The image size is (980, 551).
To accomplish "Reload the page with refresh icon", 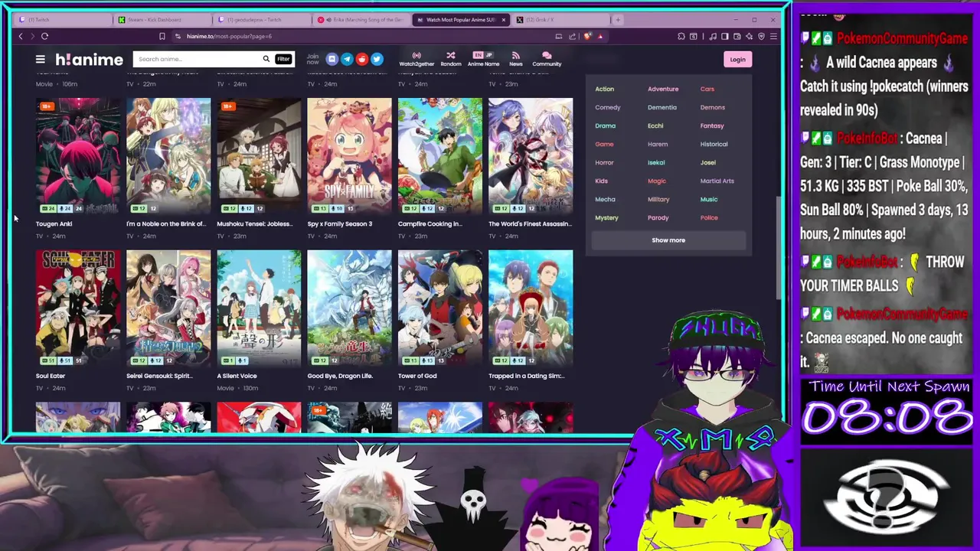I will [x=44, y=36].
